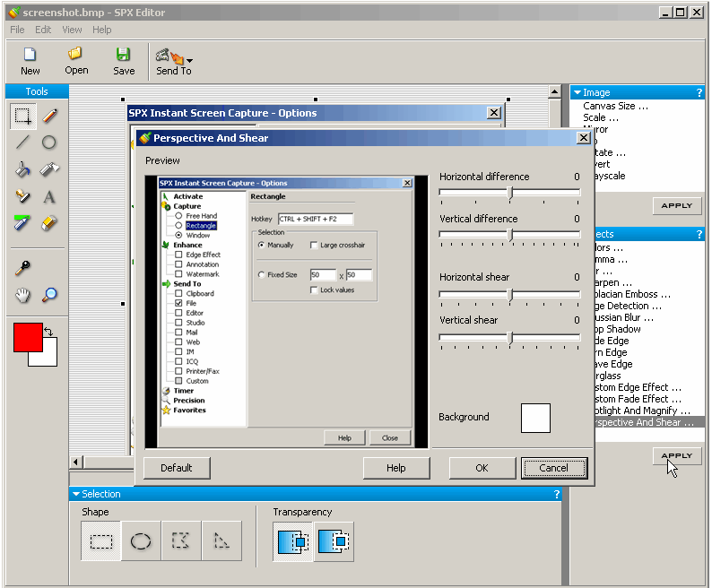Click APPLY button in Image panel
This screenshot has width=712, height=588.
677,205
